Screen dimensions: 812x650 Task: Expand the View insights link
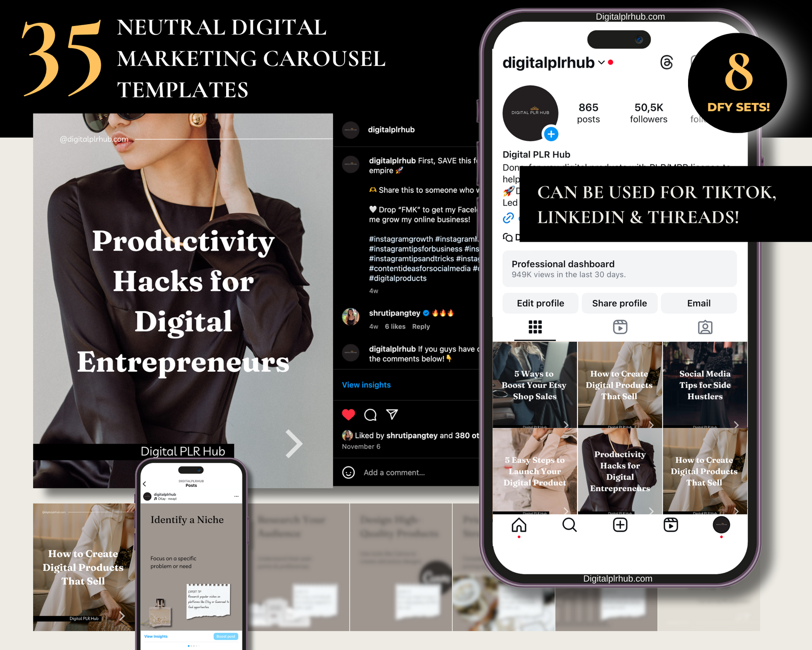coord(367,384)
